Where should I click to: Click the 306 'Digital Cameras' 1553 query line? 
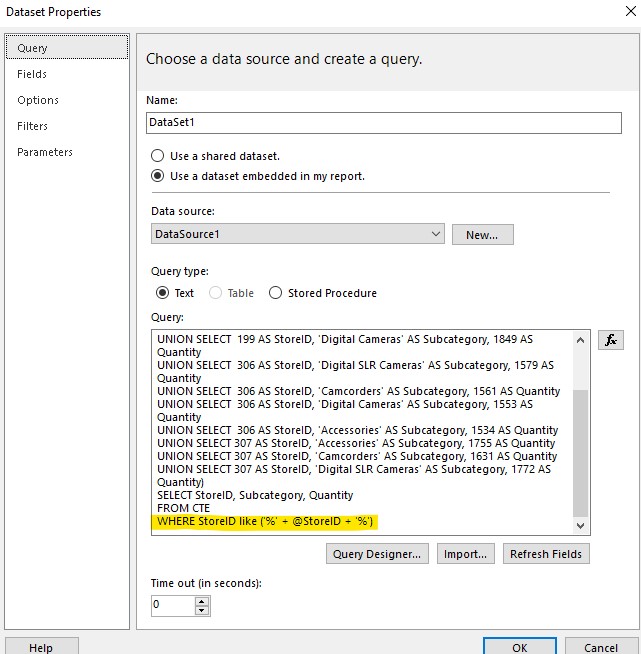(345, 410)
